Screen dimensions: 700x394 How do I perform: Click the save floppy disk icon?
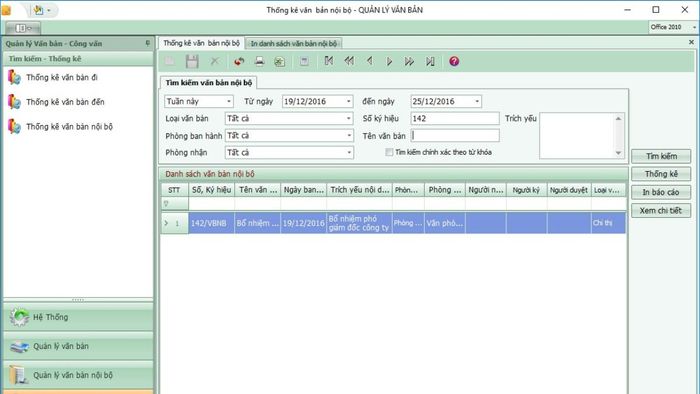click(x=192, y=62)
